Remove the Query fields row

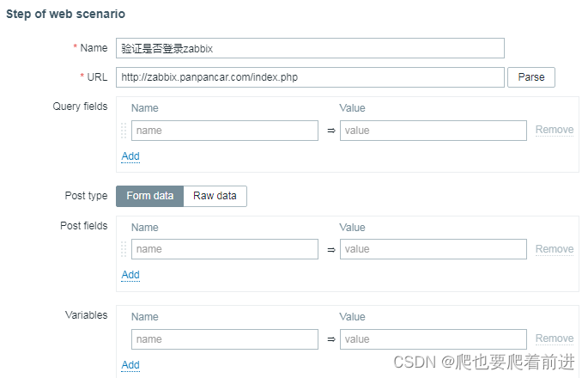coord(555,130)
